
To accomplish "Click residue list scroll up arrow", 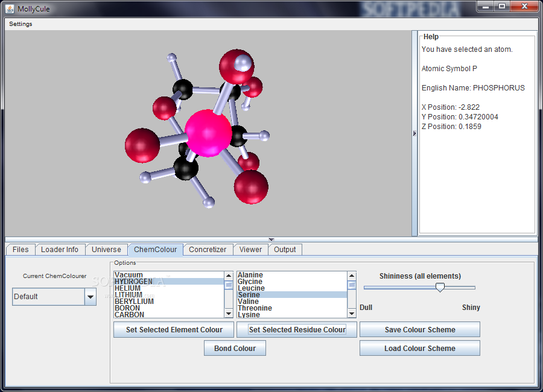I will pyautogui.click(x=352, y=276).
